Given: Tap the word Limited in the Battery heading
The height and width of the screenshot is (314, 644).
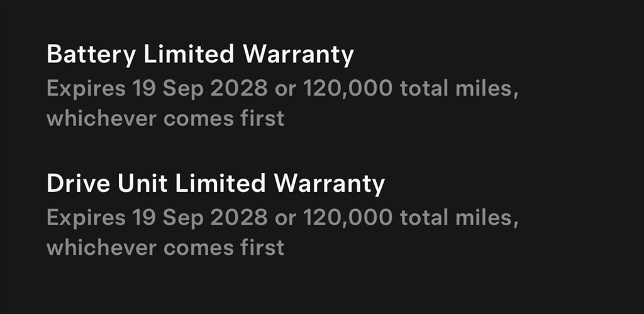Looking at the screenshot, I should 189,55.
